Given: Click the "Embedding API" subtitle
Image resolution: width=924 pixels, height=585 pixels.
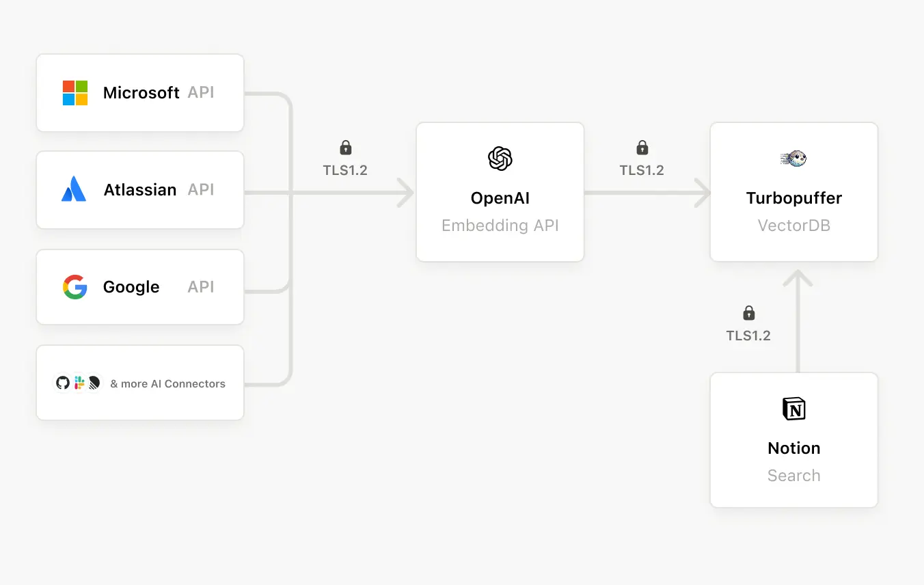Looking at the screenshot, I should (500, 226).
